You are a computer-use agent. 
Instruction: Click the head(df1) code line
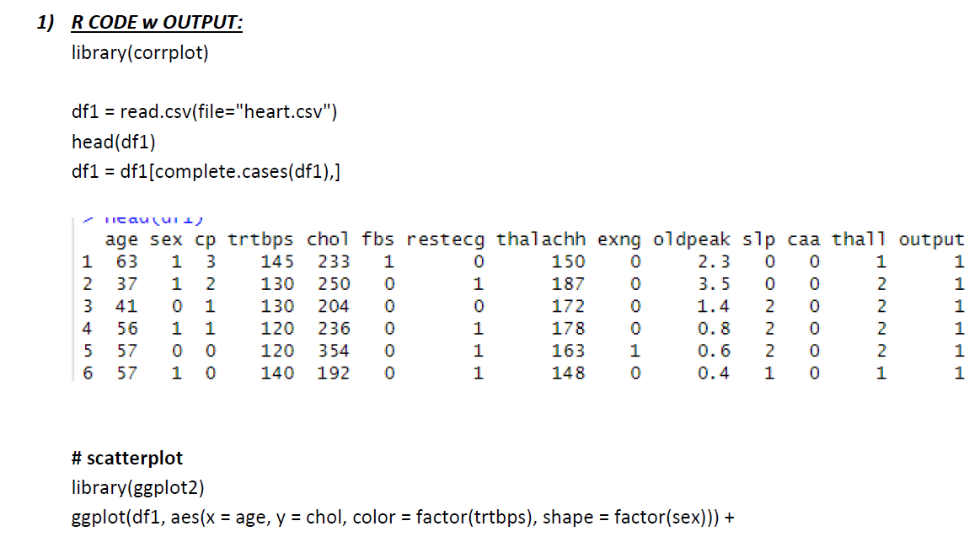(x=114, y=142)
